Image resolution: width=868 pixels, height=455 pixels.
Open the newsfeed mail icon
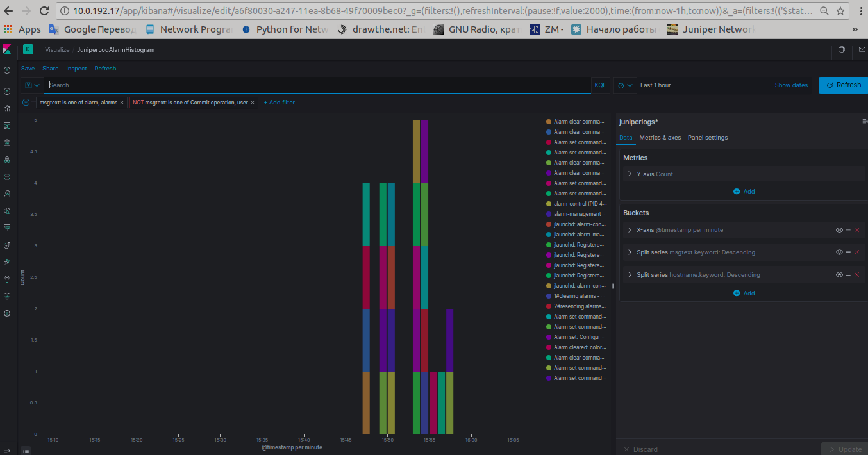pyautogui.click(x=862, y=49)
